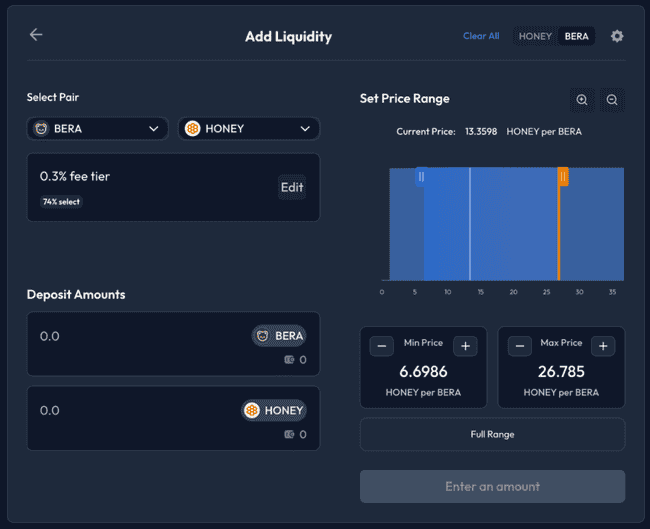Click the HONEY token badge in deposit
The image size is (650, 529).
[x=273, y=410]
